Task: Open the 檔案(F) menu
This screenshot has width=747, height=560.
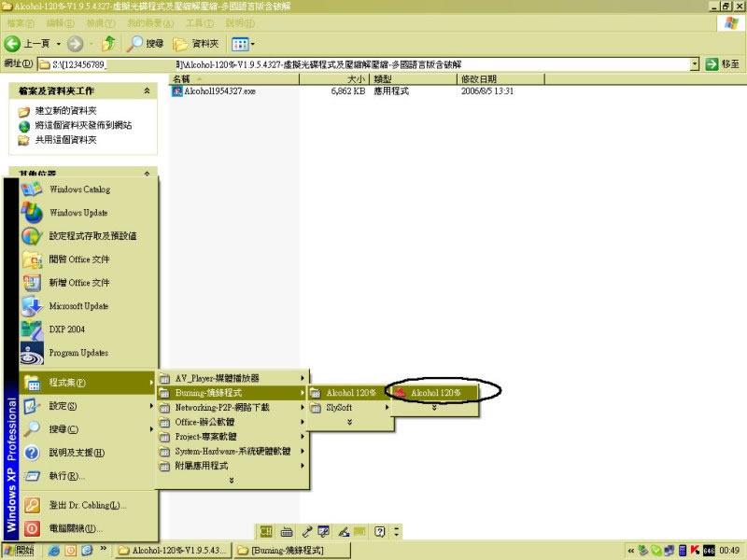Action: pos(21,22)
